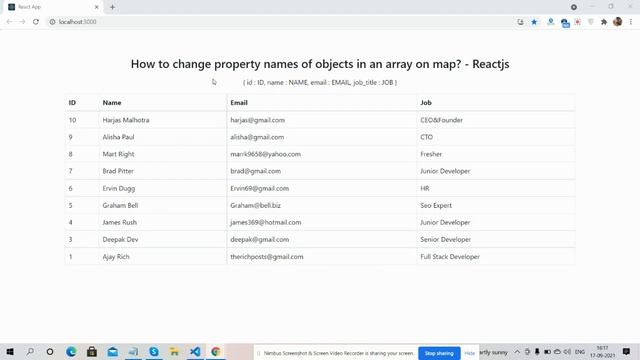Open Skype from the taskbar
Image resolution: width=640 pixels, height=360 pixels.
click(154, 351)
